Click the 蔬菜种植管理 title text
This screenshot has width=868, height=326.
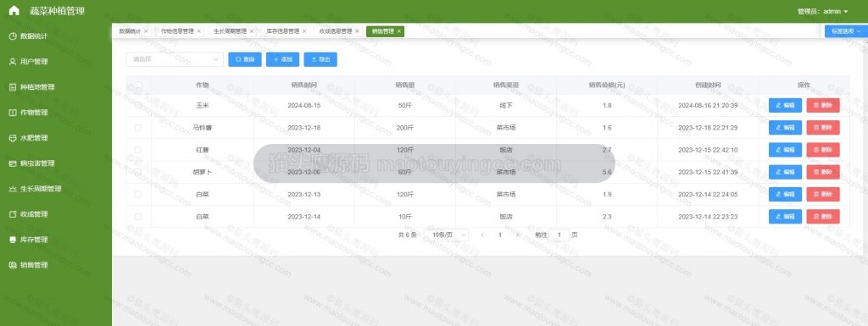coord(58,11)
